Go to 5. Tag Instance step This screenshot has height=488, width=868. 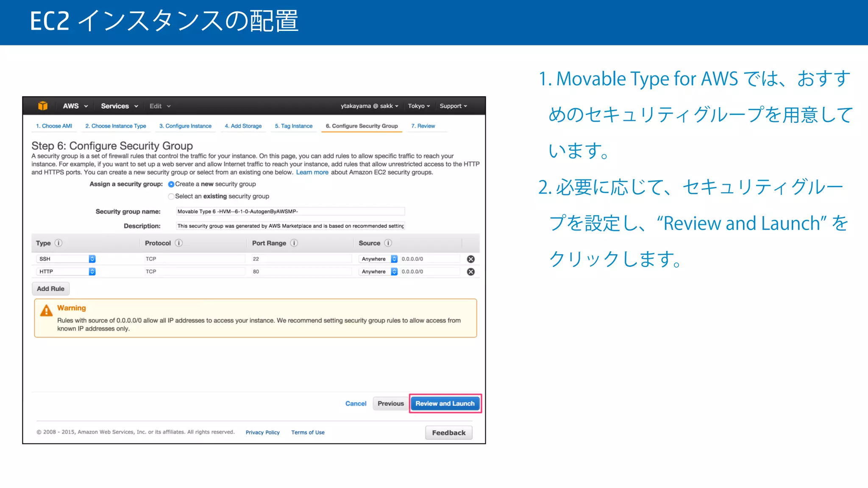(294, 126)
